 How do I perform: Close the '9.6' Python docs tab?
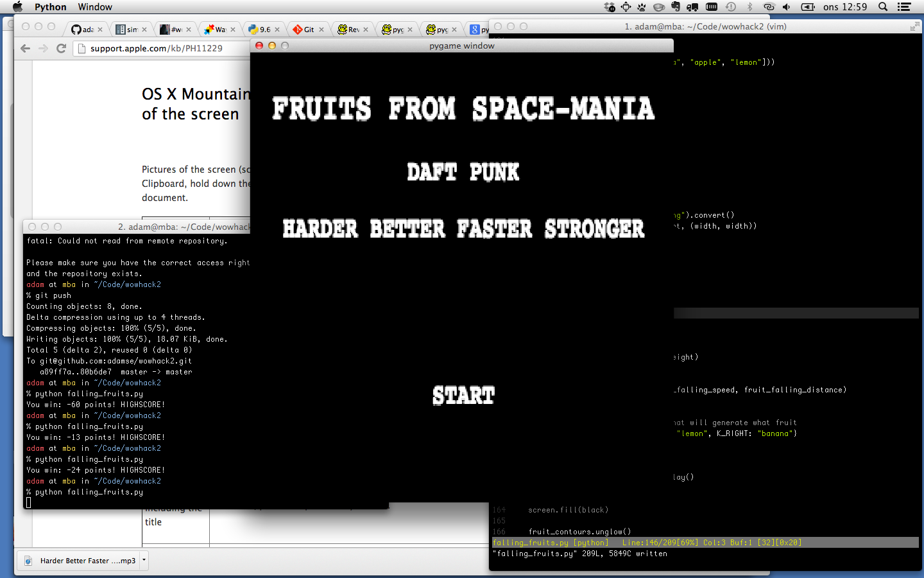pos(277,30)
